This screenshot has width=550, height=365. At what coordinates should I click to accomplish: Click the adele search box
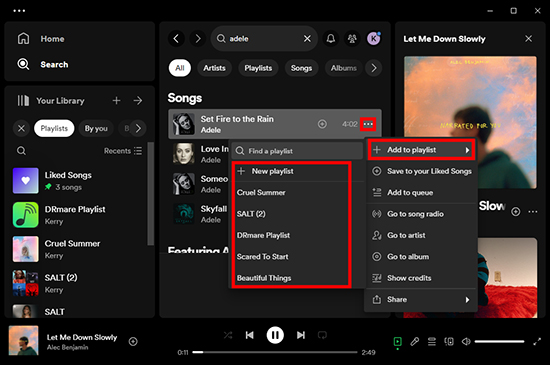pos(264,38)
